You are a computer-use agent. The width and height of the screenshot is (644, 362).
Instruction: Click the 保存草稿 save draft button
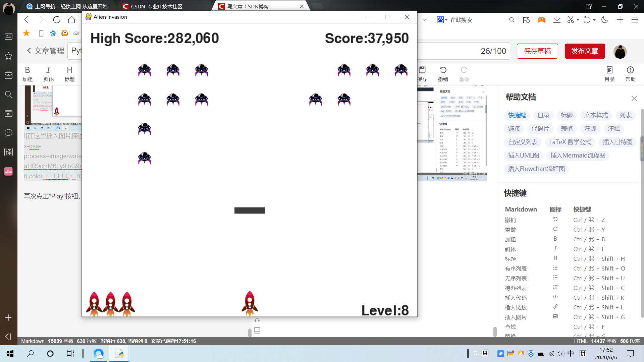537,51
